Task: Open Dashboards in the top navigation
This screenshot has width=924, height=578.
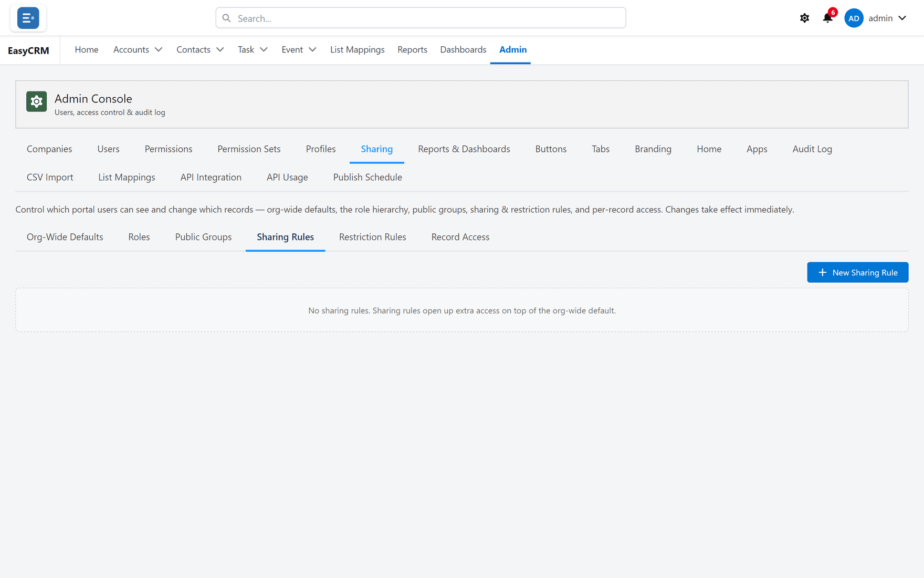Action: click(463, 49)
